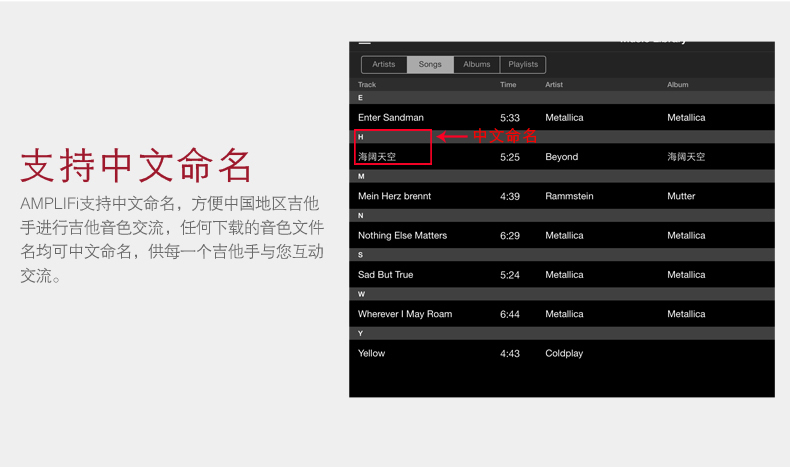790x467 pixels.
Task: Select the Songs tab
Action: [430, 64]
